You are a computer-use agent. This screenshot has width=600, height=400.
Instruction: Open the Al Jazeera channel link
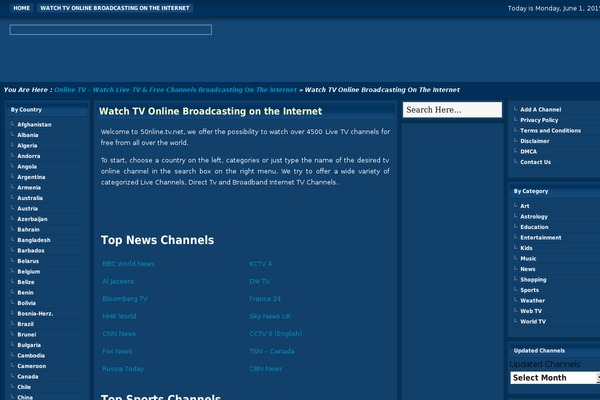[x=118, y=282]
